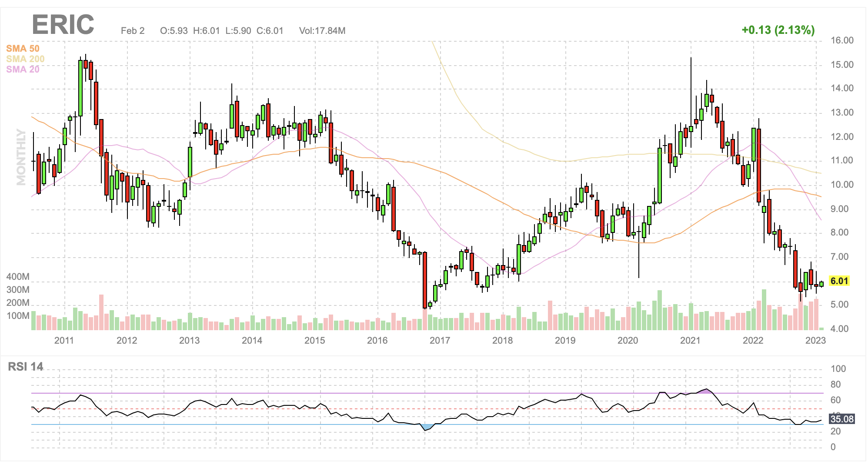
Task: Click the 5.00 price axis label
Action: tap(840, 305)
